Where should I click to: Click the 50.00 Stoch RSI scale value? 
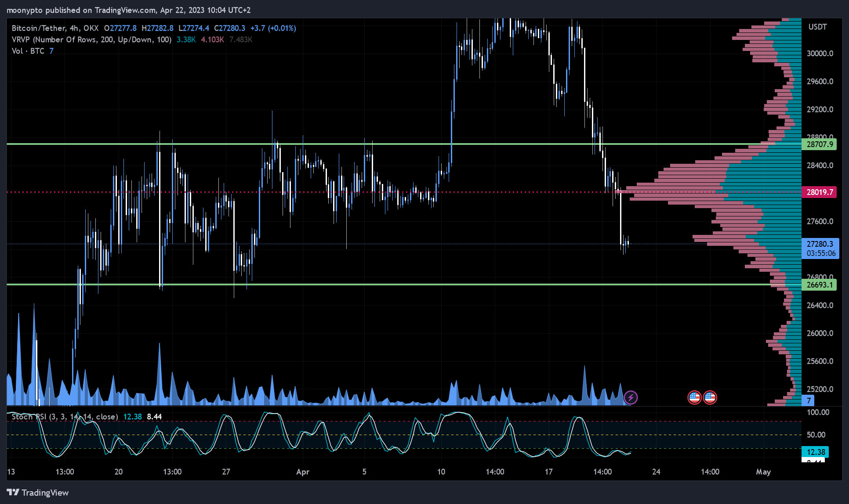[x=816, y=435]
